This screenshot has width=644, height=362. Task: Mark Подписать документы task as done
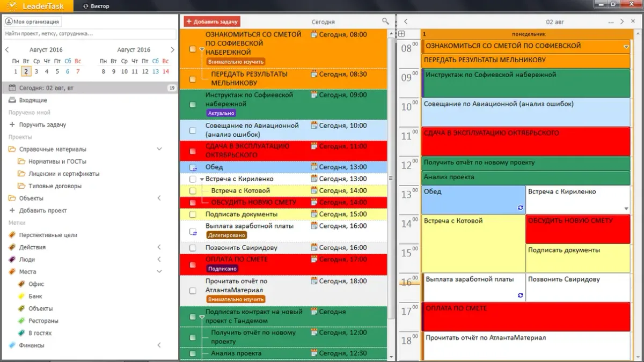[193, 215]
